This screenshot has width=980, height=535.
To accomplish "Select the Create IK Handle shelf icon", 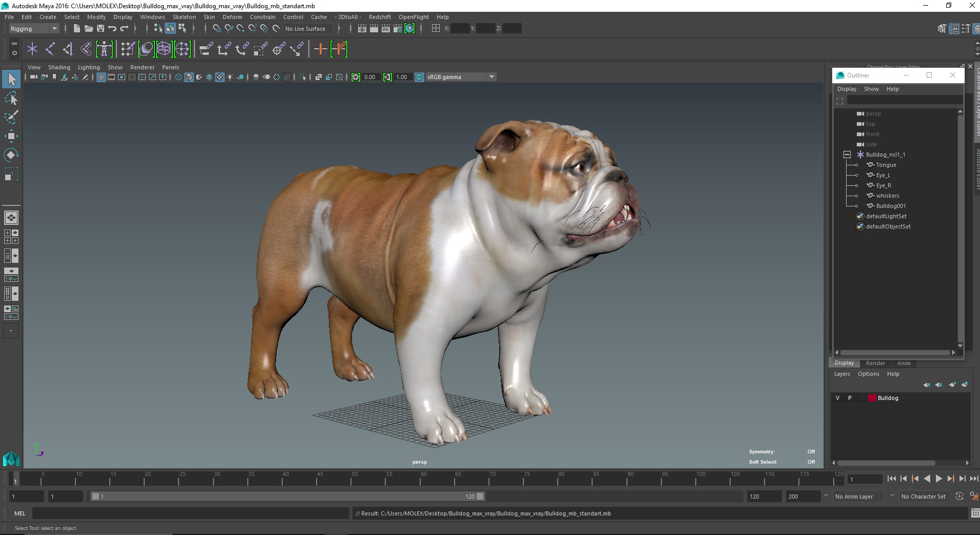I will click(68, 49).
